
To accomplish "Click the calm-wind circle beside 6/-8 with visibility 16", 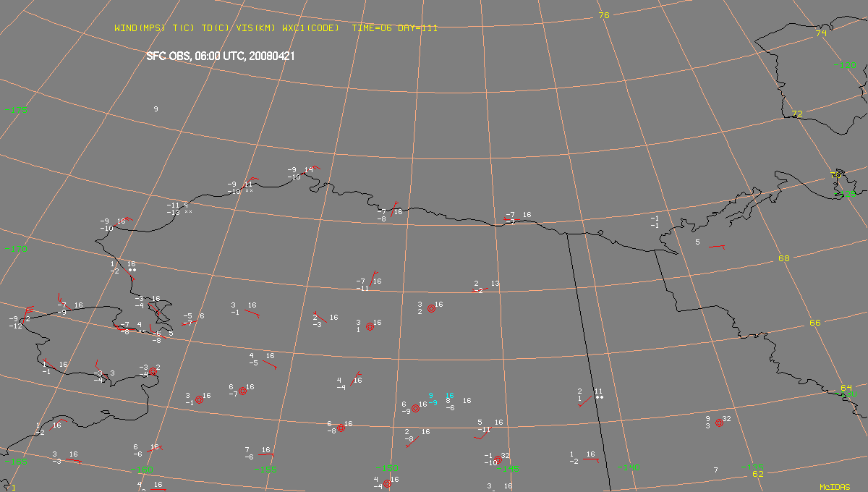I will coord(341,428).
